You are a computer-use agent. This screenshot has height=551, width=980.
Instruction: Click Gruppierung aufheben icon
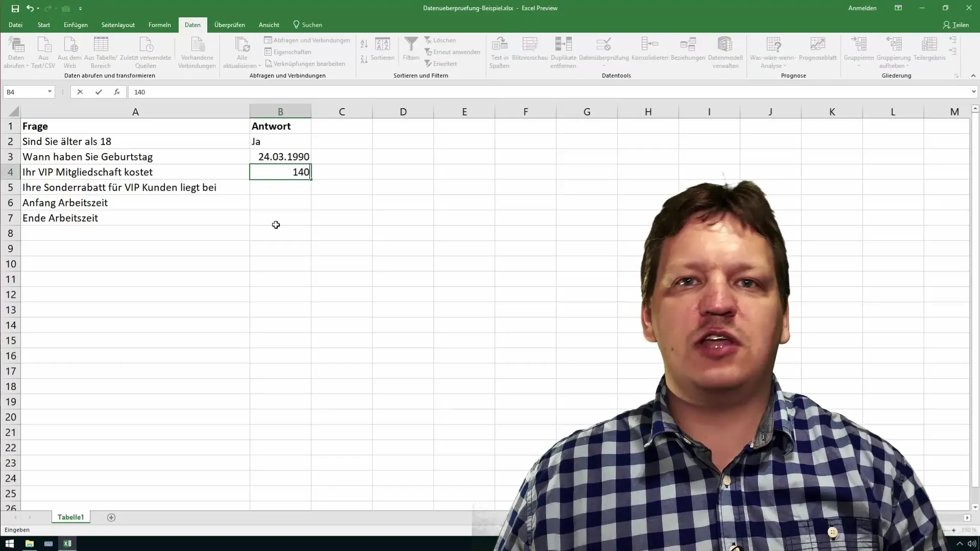[x=893, y=52]
